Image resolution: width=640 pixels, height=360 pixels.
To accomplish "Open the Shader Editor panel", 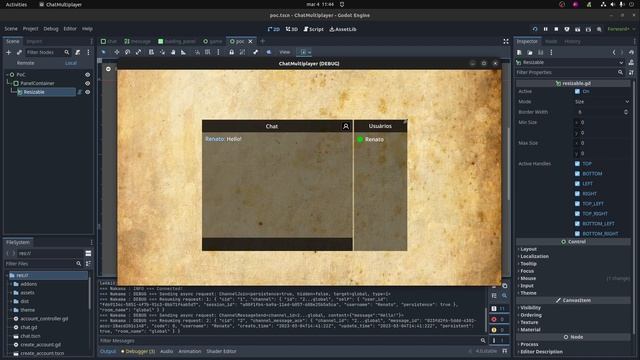I will 221,351.
